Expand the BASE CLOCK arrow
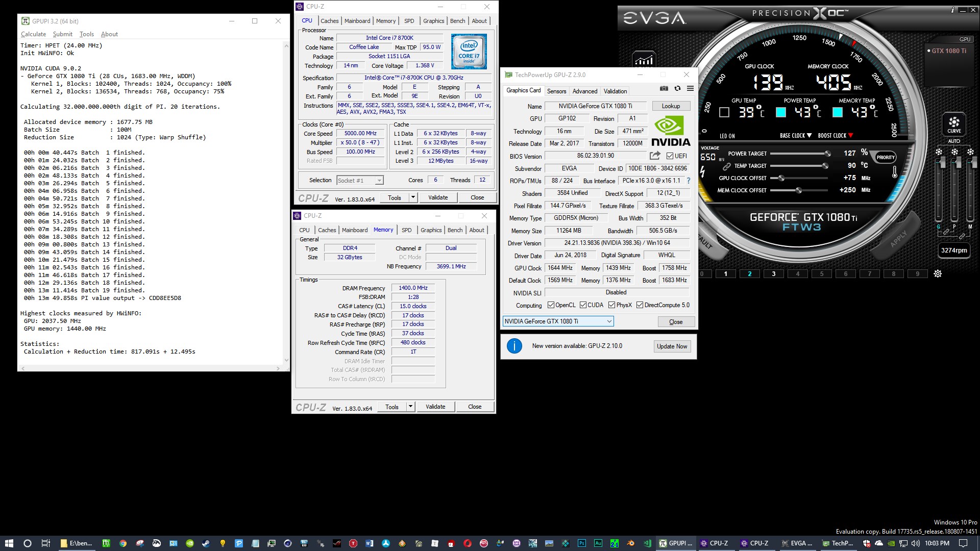The height and width of the screenshot is (551, 980). 809,136
